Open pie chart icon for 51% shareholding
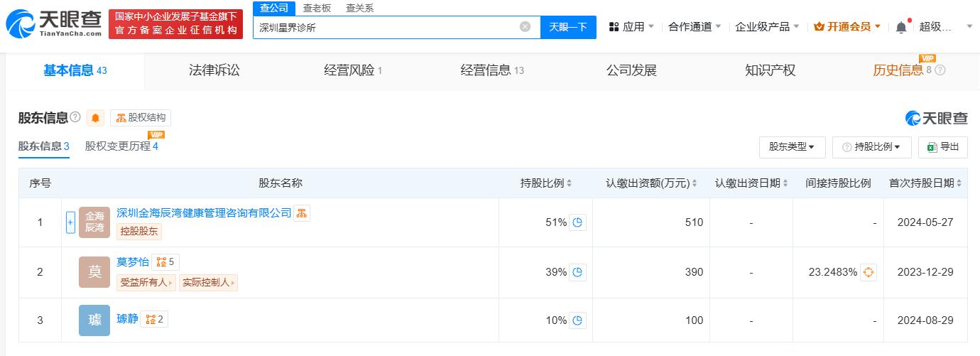 (577, 222)
